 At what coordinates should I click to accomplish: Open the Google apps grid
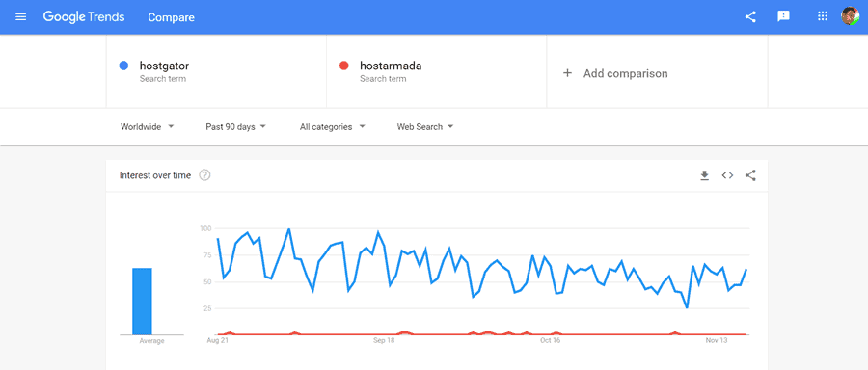tap(823, 16)
